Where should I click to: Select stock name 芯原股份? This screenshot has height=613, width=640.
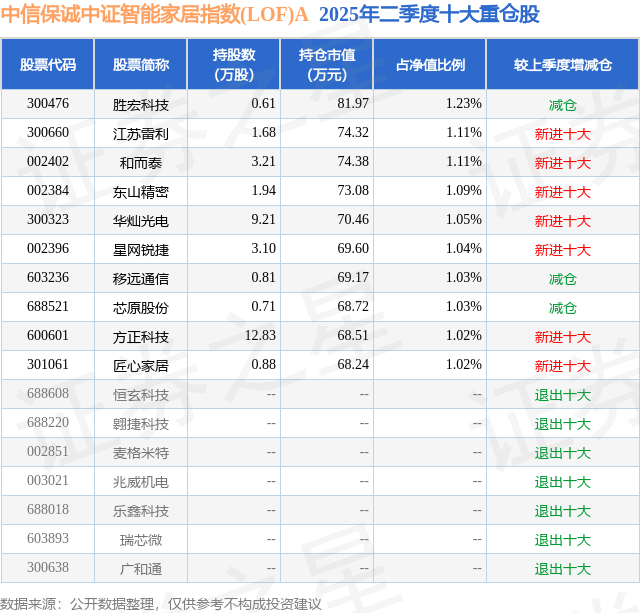141,308
